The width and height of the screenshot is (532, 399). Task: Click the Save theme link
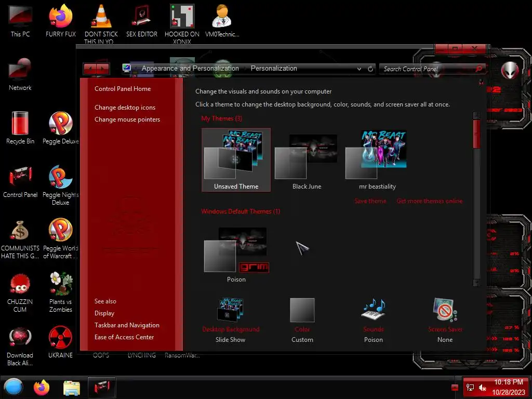pyautogui.click(x=370, y=201)
